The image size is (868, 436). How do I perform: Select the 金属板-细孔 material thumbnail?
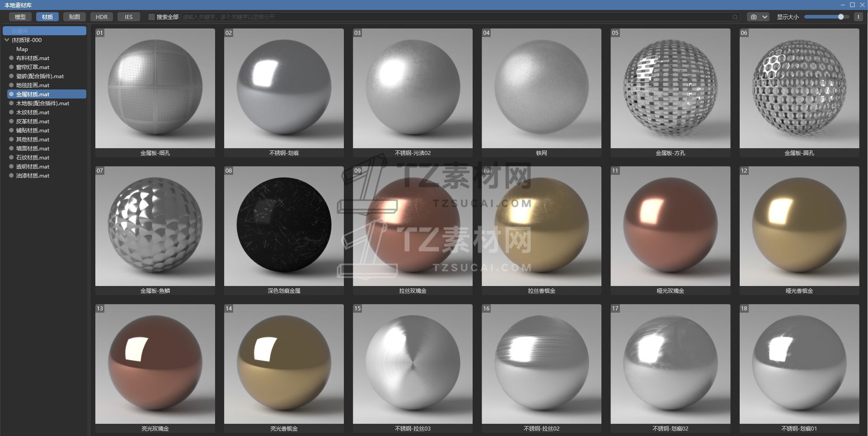(155, 89)
